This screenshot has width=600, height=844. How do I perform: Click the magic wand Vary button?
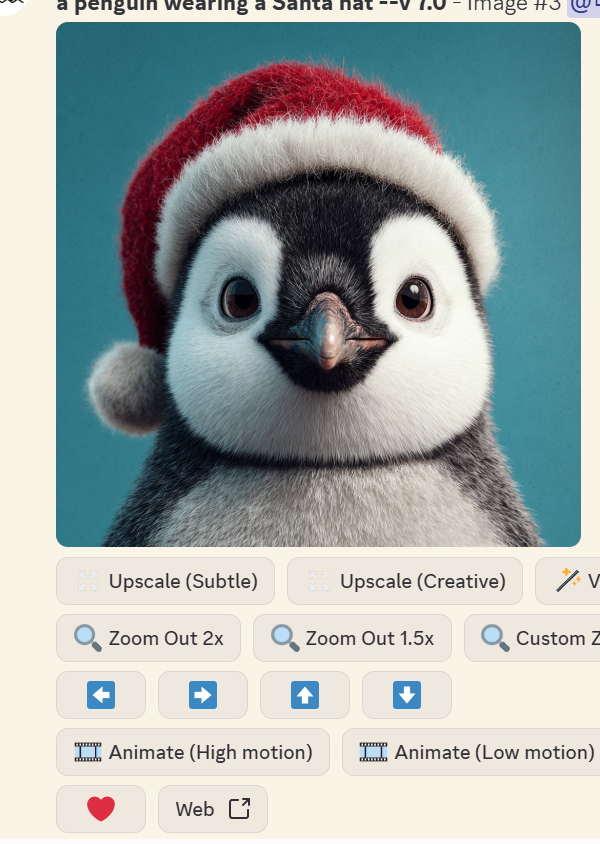[x=568, y=581]
